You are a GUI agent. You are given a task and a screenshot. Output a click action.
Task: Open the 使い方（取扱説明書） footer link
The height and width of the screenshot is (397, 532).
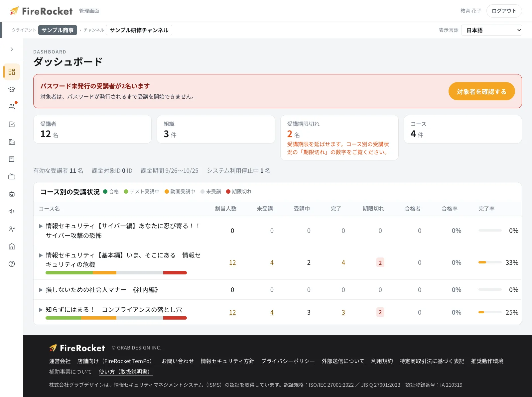[x=126, y=372]
